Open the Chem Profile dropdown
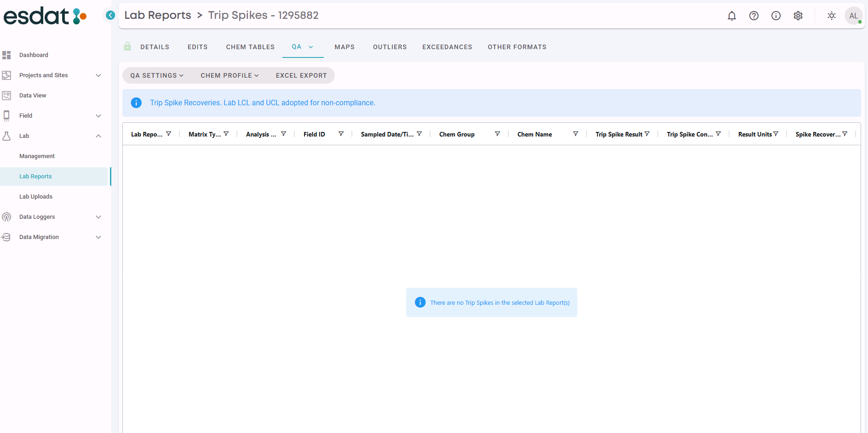This screenshot has height=433, width=868. pos(230,75)
